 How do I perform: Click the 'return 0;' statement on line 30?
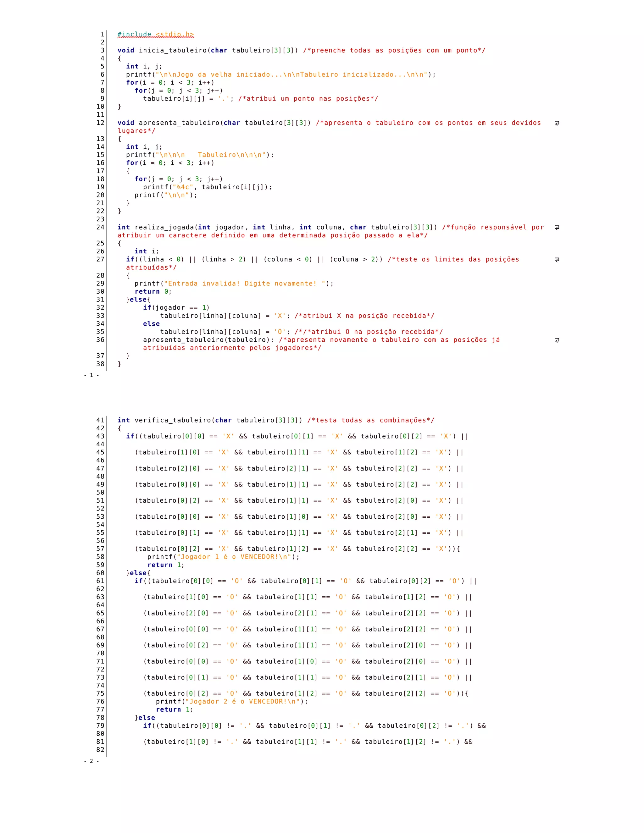[x=153, y=291]
